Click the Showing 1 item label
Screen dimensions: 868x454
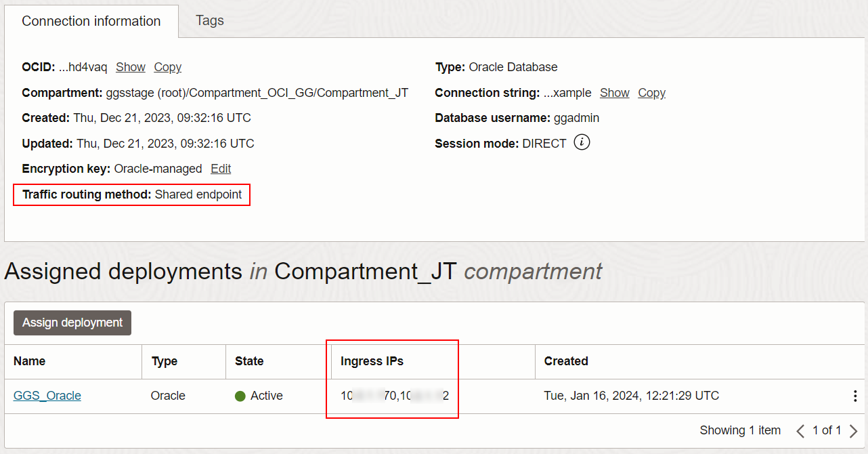pos(740,430)
